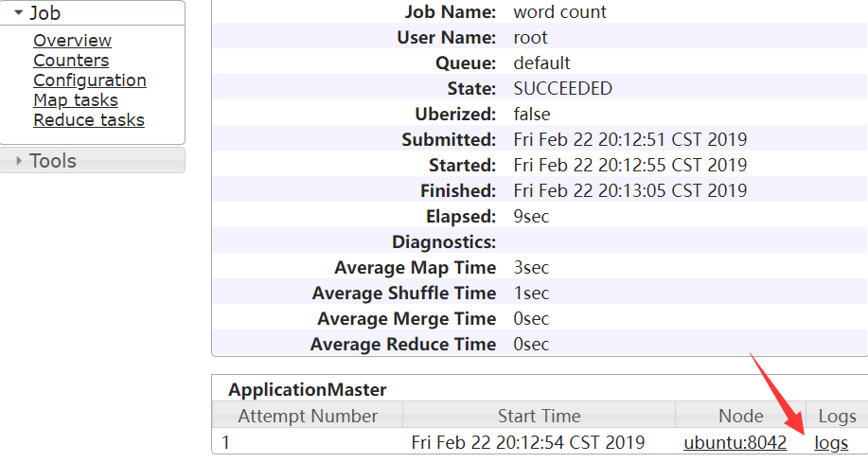The height and width of the screenshot is (463, 868).
Task: Click the Attempt Number column header
Action: pyautogui.click(x=308, y=416)
